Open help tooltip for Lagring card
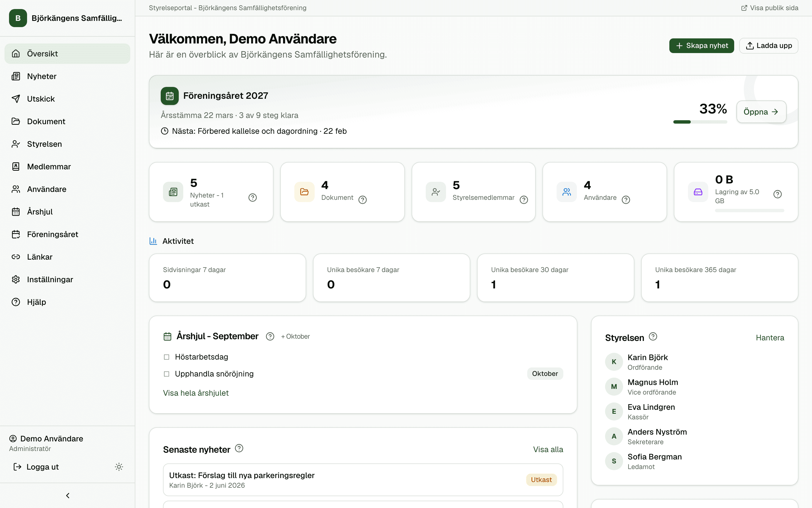This screenshot has width=812, height=508. pyautogui.click(x=777, y=194)
